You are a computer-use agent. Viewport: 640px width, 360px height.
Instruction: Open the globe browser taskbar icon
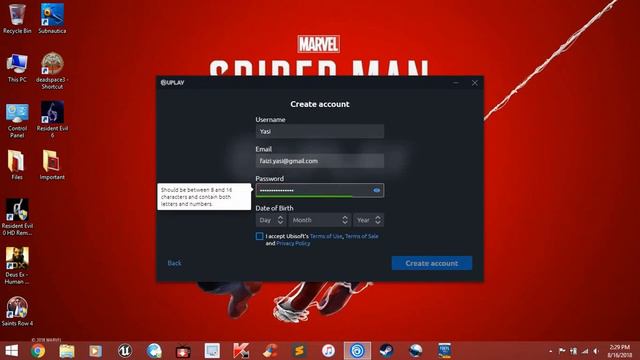154,351
